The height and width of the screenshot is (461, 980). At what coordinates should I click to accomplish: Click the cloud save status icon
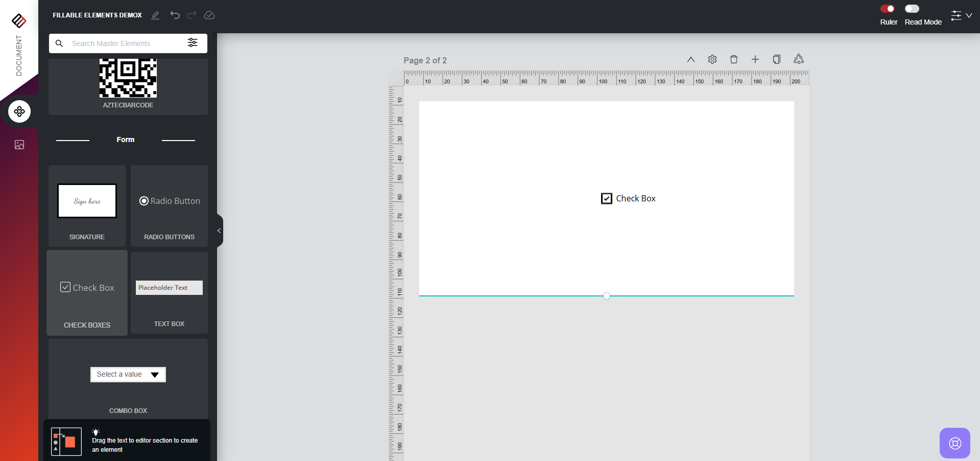click(x=209, y=15)
